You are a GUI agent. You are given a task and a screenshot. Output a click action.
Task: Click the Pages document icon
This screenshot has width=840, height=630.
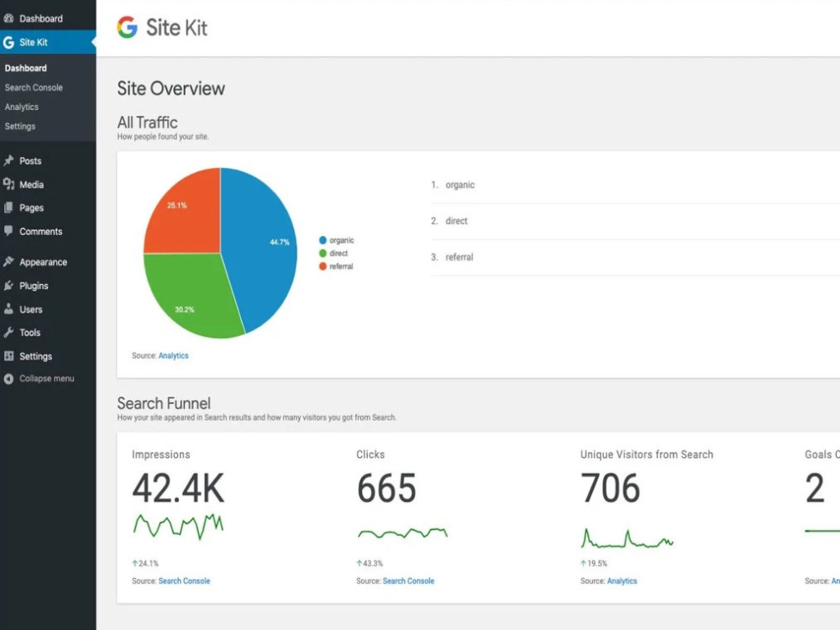point(8,207)
